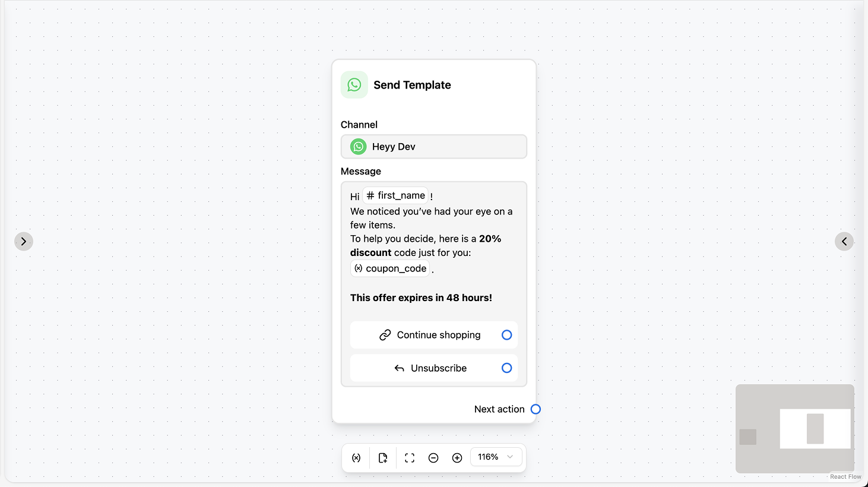Click the link icon on Continue shopping
Viewport: 868px width, 487px height.
(384, 334)
